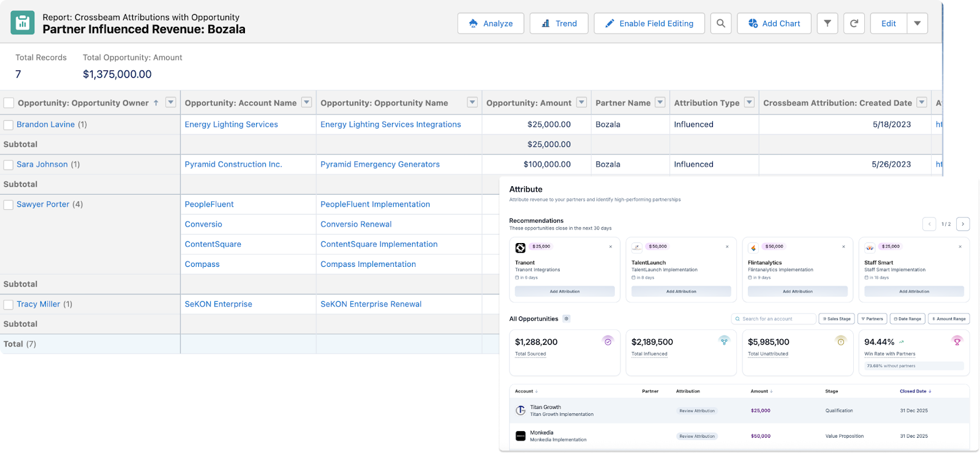Open the Date Range filter

908,319
